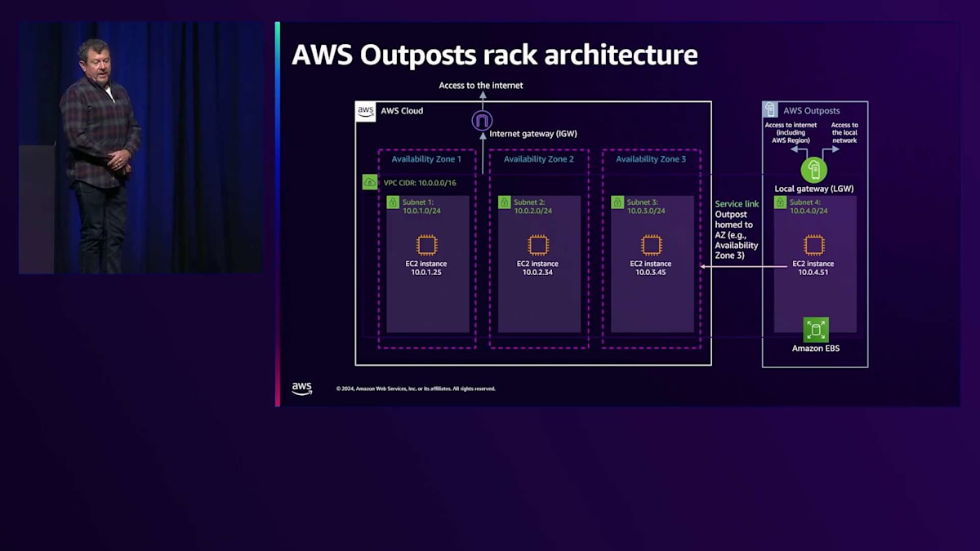
Task: Click the 'EC2 instance 10.0.4.51' label
Action: pyautogui.click(x=813, y=268)
